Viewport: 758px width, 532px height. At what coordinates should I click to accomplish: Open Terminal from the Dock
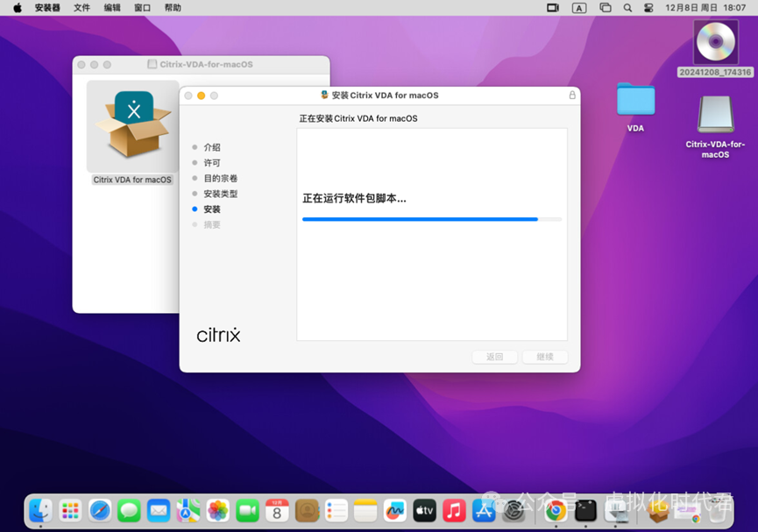(x=585, y=511)
